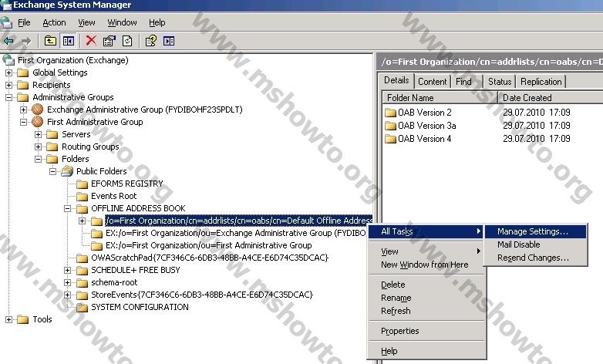Screen dimensions: 603x364
Task: Collapse the Public Folders node
Action: pos(52,171)
